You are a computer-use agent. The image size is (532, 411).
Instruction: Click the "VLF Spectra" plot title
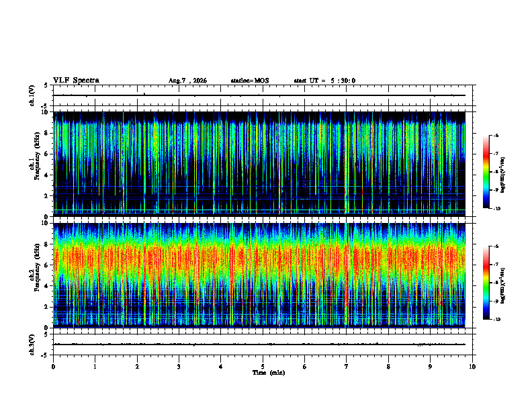point(76,81)
